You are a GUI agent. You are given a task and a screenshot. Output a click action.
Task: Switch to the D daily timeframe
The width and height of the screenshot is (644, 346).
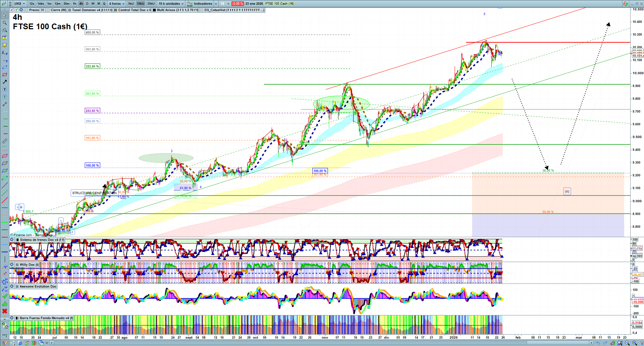pos(87,4)
